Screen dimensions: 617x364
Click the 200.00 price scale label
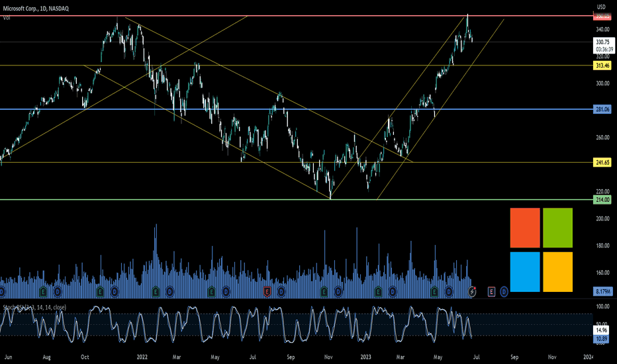[602, 219]
